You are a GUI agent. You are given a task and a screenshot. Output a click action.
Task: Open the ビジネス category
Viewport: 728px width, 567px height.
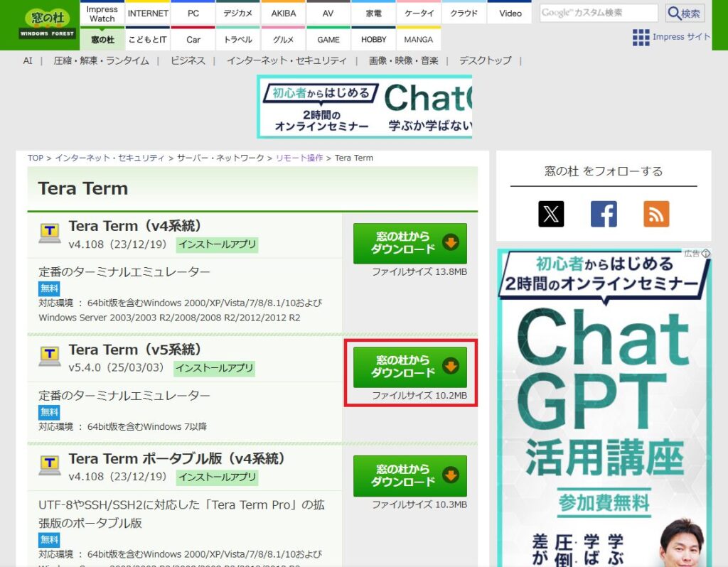click(x=188, y=60)
